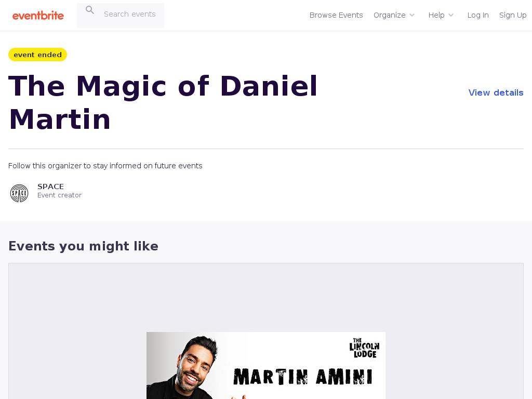
Task: Click the Martin Amini headline text
Action: [x=303, y=377]
